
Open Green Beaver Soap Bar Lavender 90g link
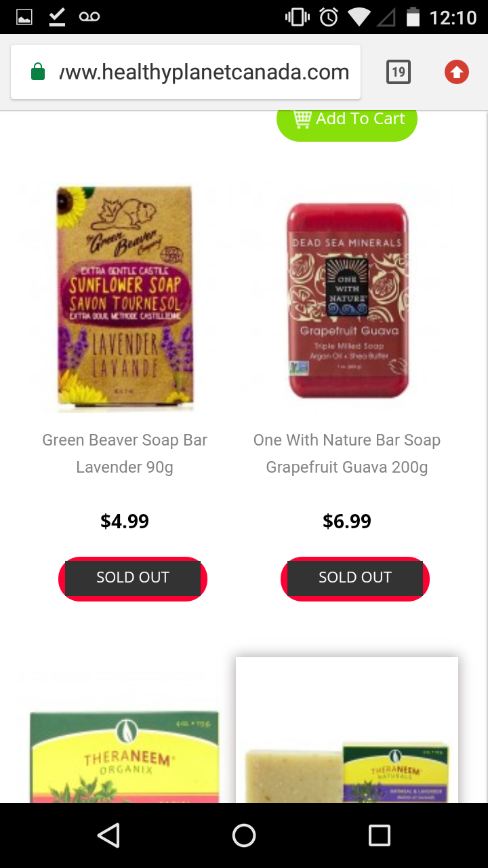tap(125, 454)
